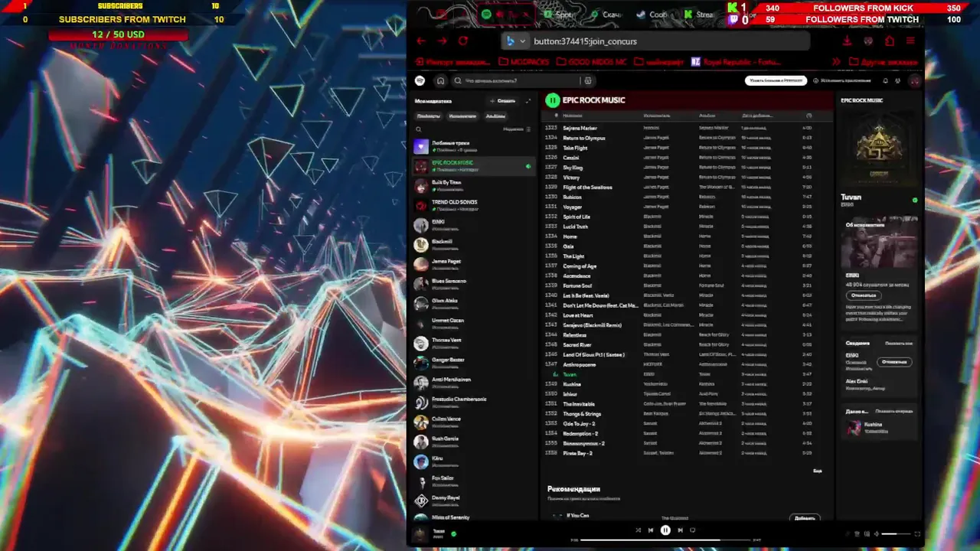This screenshot has width=980, height=551.
Task: Open Spotify notifications bell icon
Action: (885, 80)
